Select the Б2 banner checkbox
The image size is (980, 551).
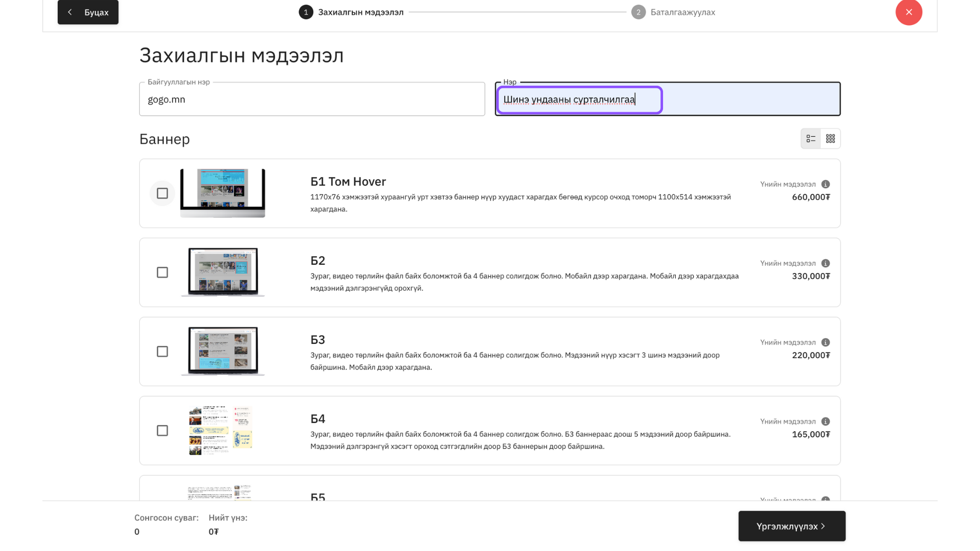(x=162, y=272)
